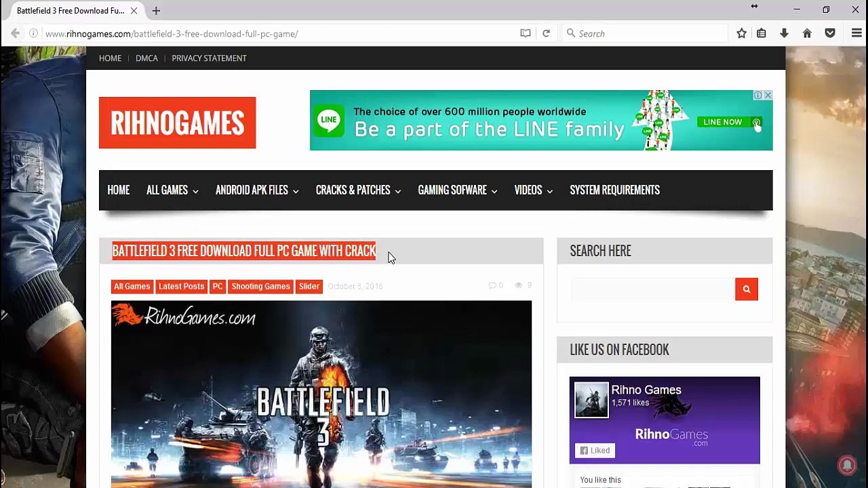The image size is (868, 488).
Task: Open the PRIVACY STATEMENT link
Action: point(209,58)
